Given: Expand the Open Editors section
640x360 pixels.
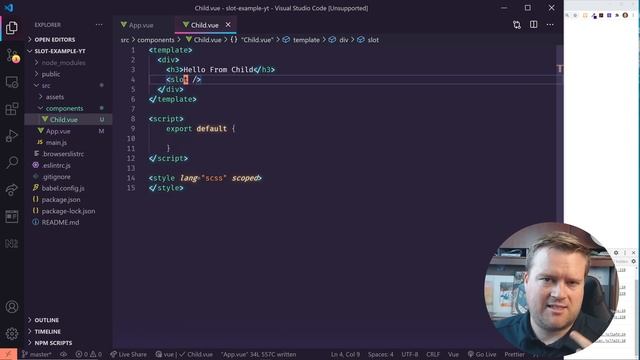Looking at the screenshot, I should [55, 40].
